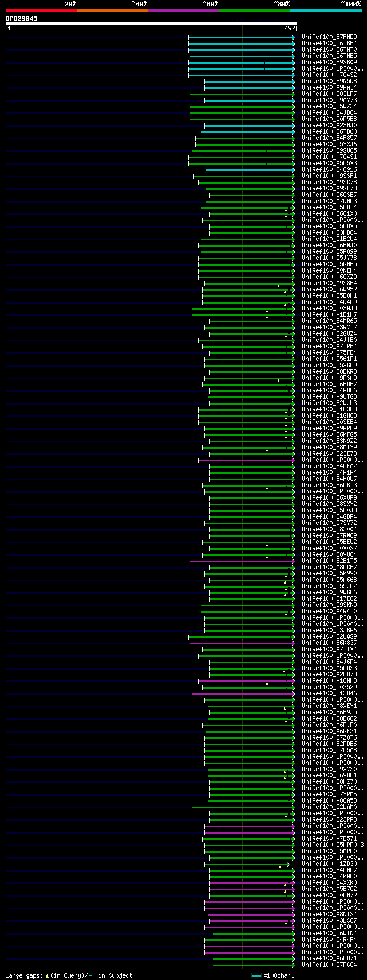The image size is (367, 980).
Task: Click the red ~20% identity legend bar
Action: 41,10
